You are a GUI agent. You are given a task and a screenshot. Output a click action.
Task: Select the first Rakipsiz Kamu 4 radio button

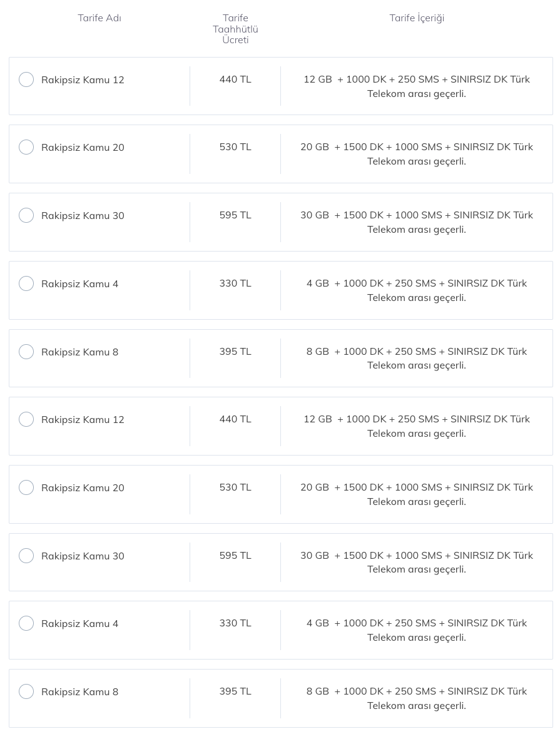tap(26, 283)
